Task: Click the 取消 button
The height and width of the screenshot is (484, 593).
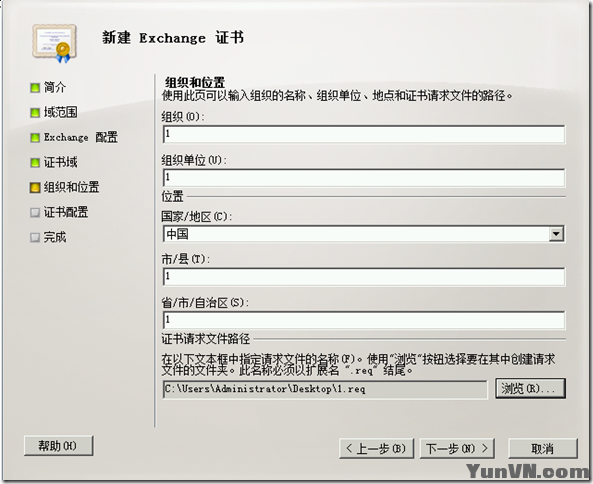Action: point(543,449)
